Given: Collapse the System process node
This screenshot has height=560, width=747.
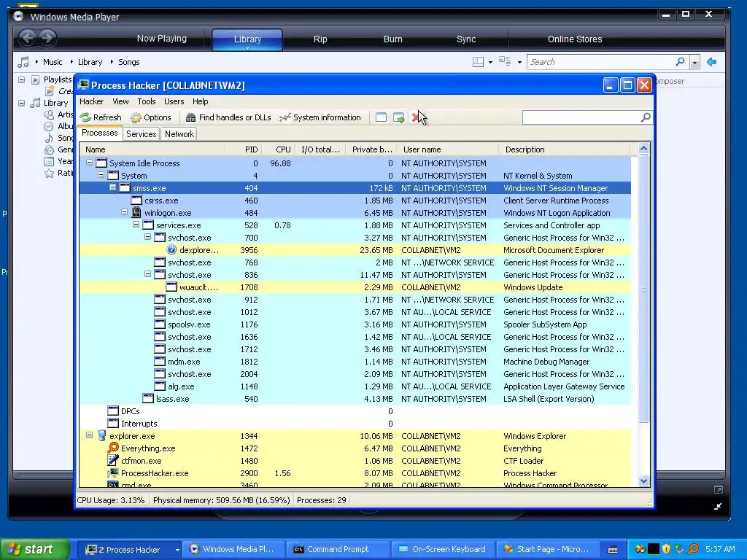Looking at the screenshot, I should [101, 175].
